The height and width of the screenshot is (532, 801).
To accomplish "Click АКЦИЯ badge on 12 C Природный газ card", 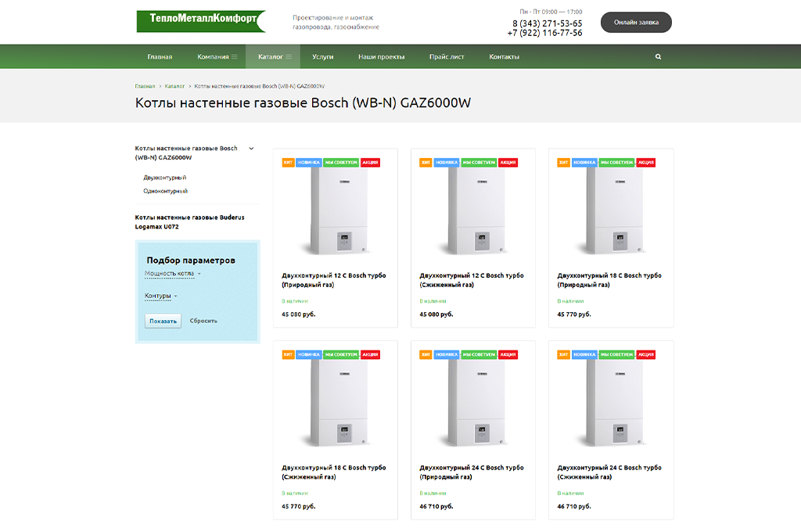I will 370,163.
